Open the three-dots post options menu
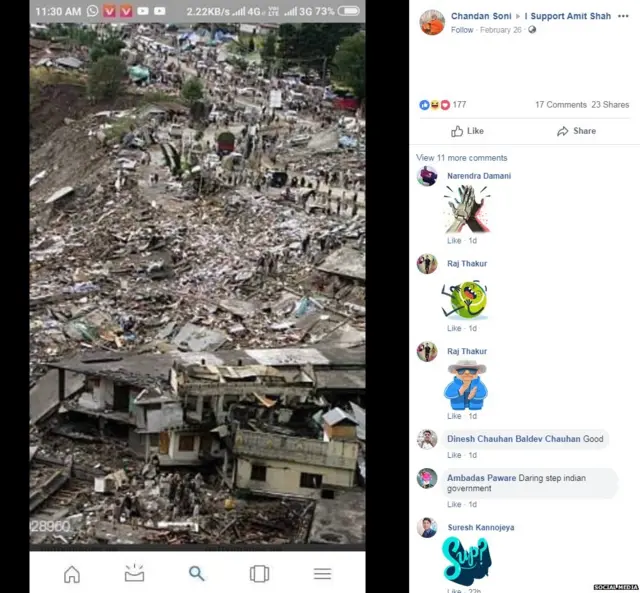This screenshot has height=593, width=640. 623,16
